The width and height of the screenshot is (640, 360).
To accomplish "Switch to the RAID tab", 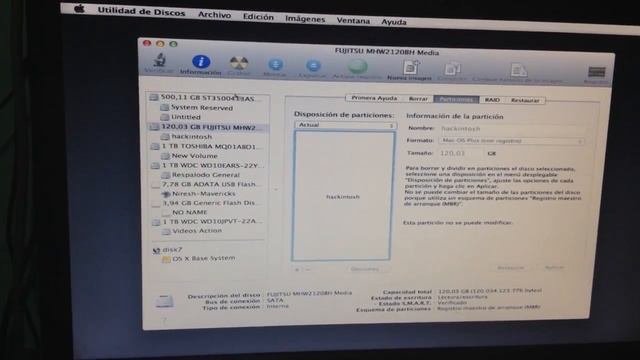I will pos(492,100).
